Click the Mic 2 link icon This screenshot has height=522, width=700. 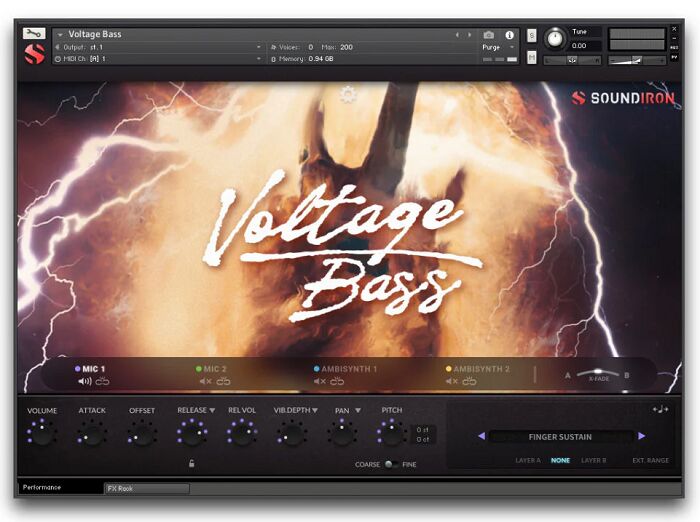tap(223, 381)
